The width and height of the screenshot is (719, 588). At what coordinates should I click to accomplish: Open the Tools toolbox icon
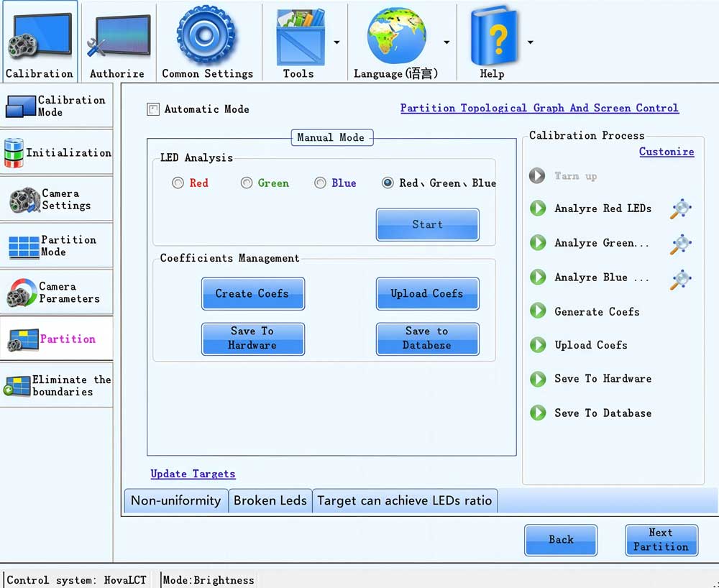(x=300, y=39)
